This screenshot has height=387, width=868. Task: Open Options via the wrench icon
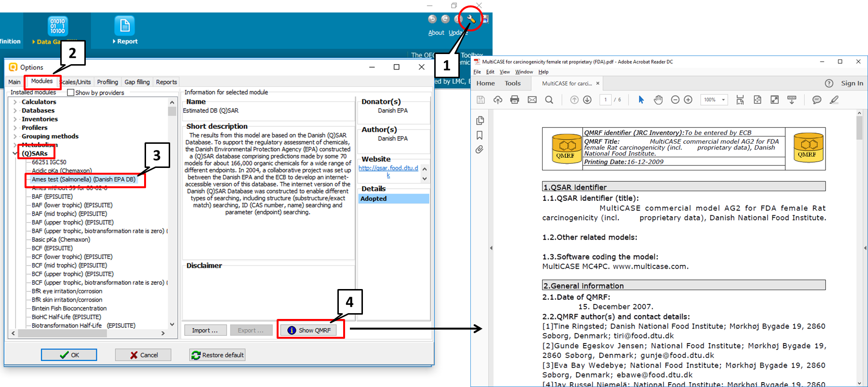pyautogui.click(x=471, y=19)
